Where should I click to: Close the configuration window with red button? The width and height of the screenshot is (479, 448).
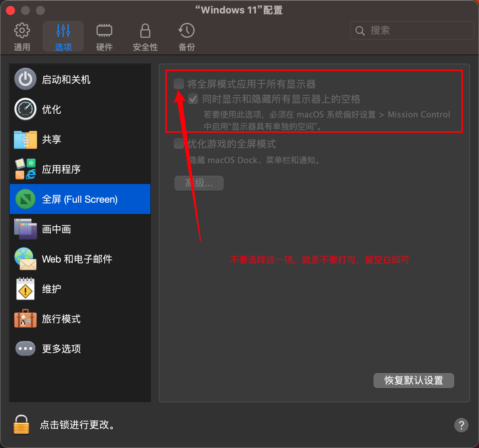[10, 10]
